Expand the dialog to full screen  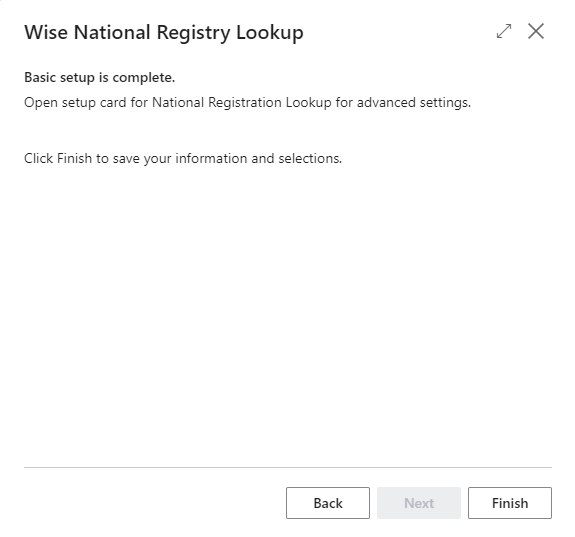tap(504, 31)
